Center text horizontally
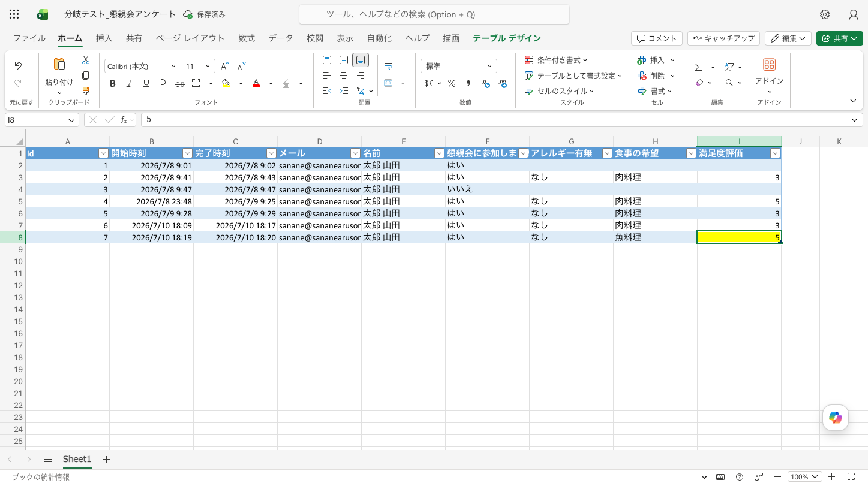The width and height of the screenshot is (868, 483). pyautogui.click(x=344, y=76)
